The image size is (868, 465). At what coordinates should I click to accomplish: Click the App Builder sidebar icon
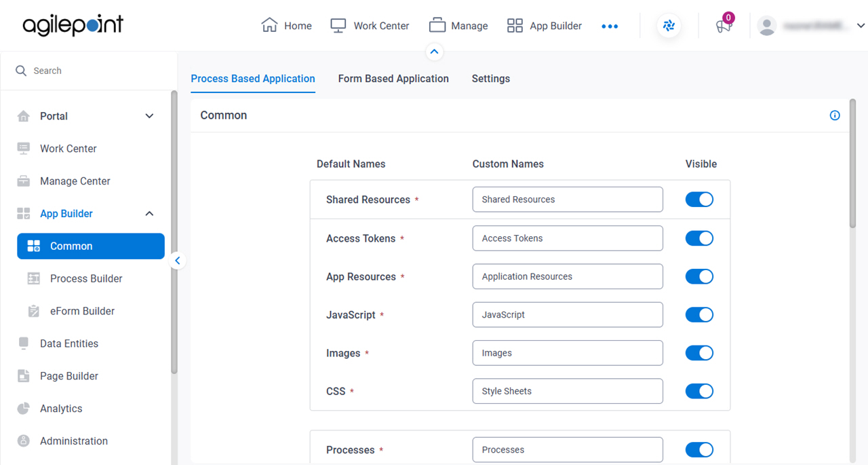(x=24, y=214)
